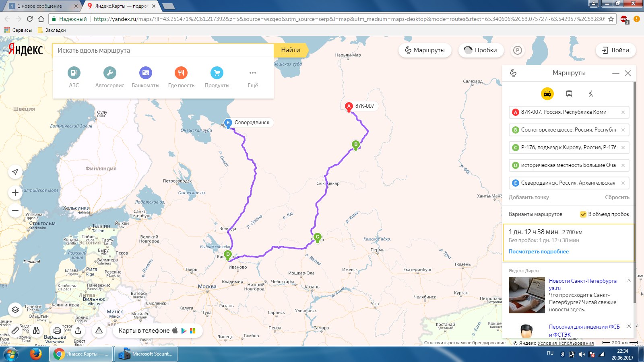Choose the Автосервис category icon
Image resolution: width=644 pixels, height=362 pixels.
tap(109, 73)
